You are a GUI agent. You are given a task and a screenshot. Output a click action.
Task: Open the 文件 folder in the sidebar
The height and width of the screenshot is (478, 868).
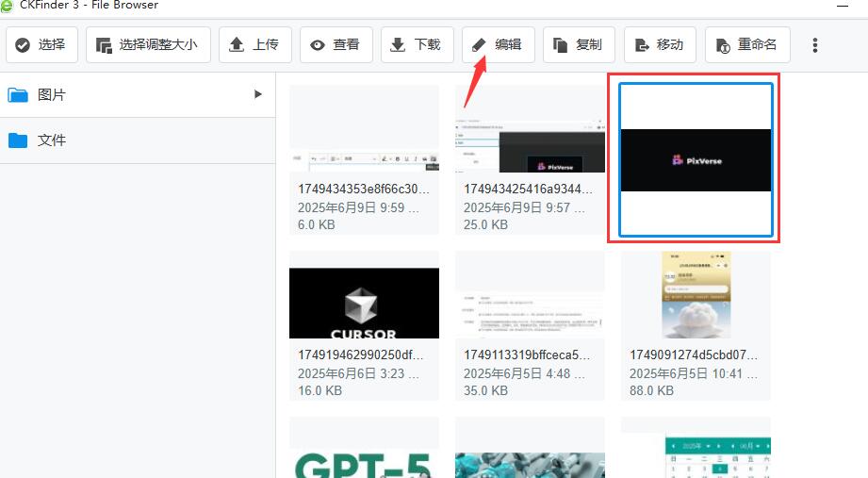[52, 140]
